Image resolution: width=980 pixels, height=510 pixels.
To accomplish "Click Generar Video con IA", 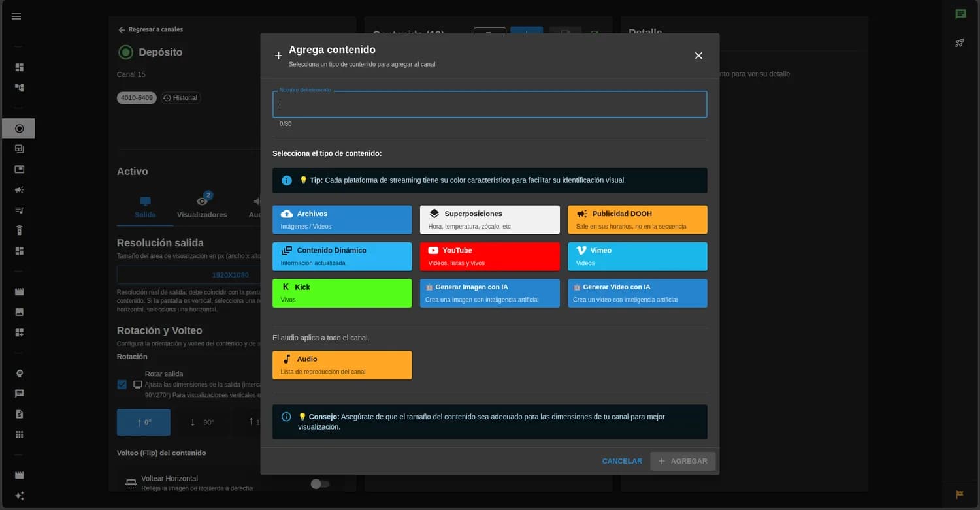I will [x=638, y=293].
